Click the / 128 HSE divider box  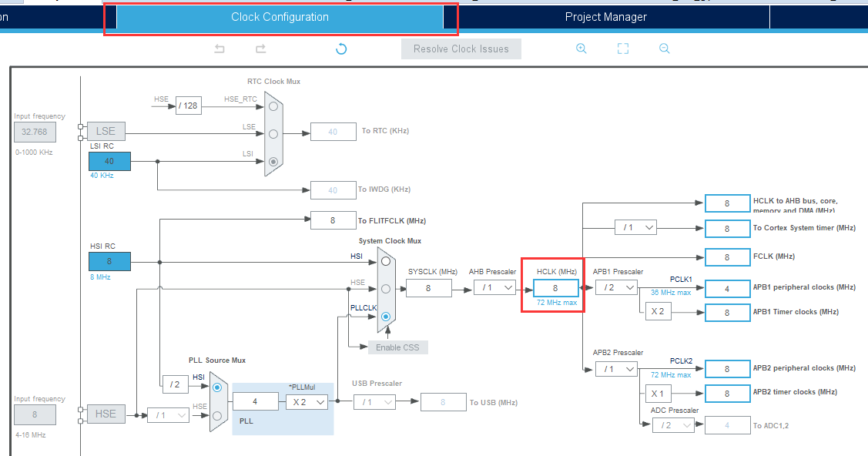coord(189,106)
